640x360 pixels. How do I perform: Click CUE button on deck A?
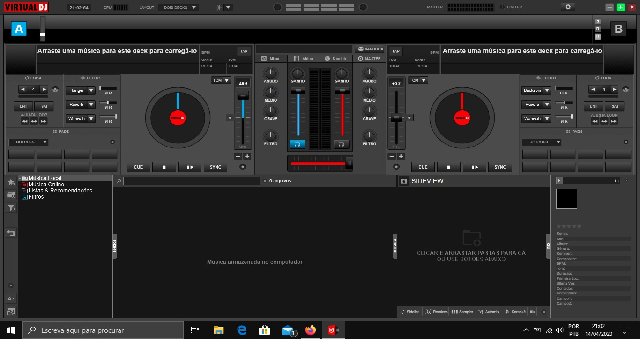pos(138,167)
